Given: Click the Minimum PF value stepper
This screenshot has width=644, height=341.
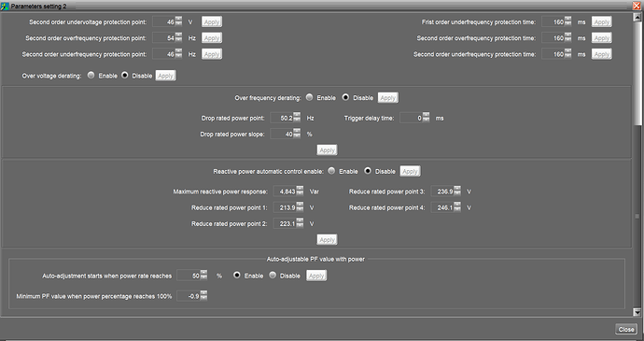Looking at the screenshot, I should 203,295.
